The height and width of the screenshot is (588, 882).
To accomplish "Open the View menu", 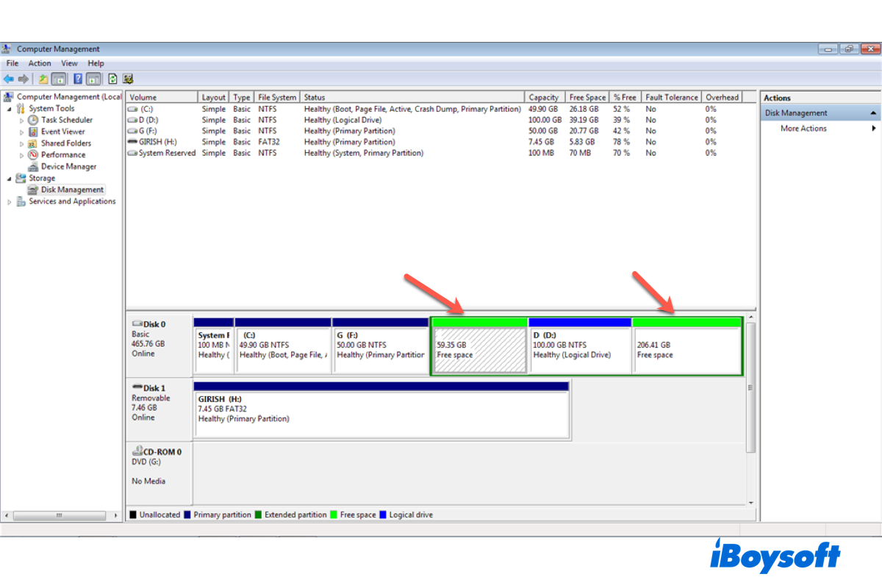I will 69,63.
